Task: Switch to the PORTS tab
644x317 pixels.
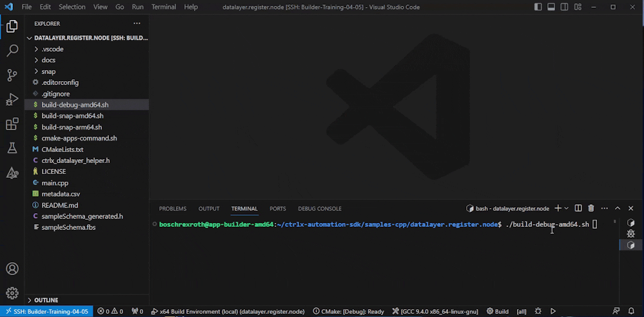Action: point(278,209)
